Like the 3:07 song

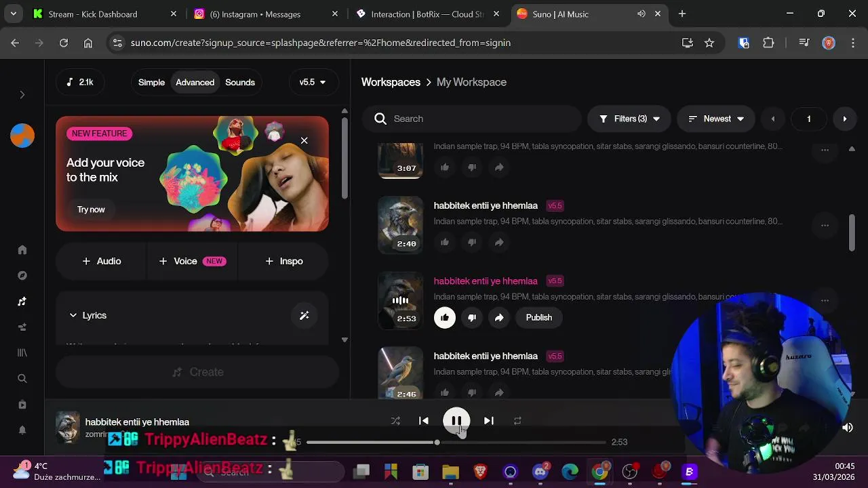445,167
